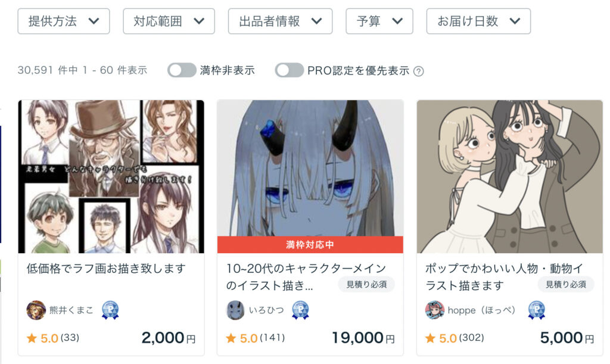Click the PRO badge next to 熊井くまこ
The height and width of the screenshot is (364, 610).
point(110,310)
